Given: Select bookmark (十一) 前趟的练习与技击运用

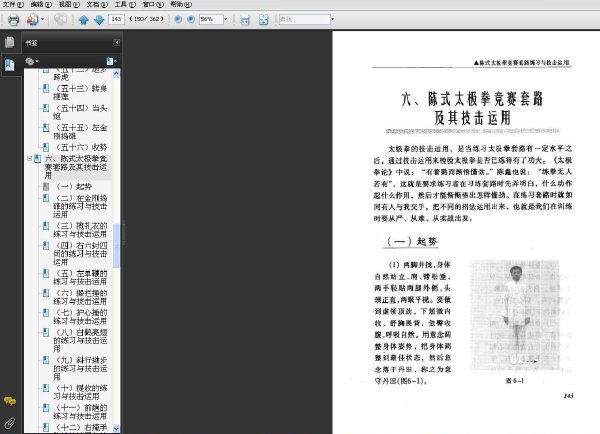Looking at the screenshot, I should [x=80, y=412].
